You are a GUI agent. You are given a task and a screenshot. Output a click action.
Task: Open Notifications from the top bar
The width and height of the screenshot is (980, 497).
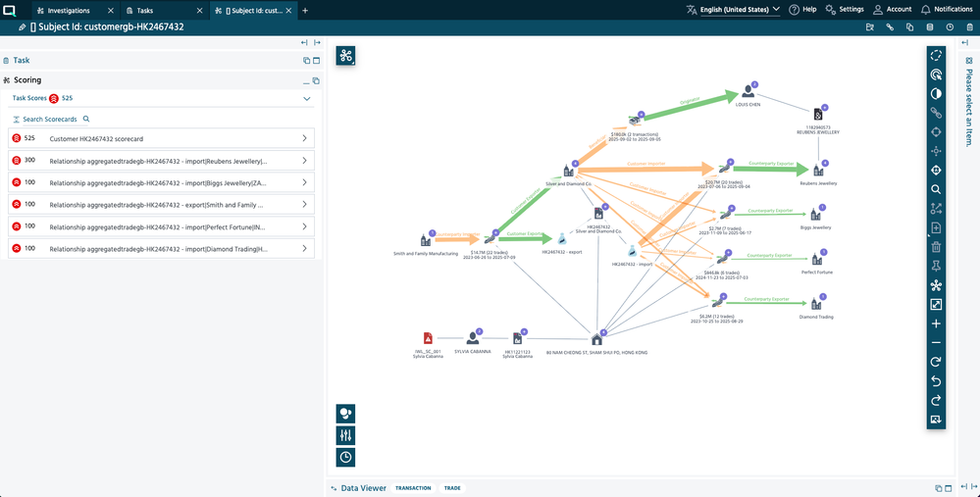pyautogui.click(x=946, y=10)
